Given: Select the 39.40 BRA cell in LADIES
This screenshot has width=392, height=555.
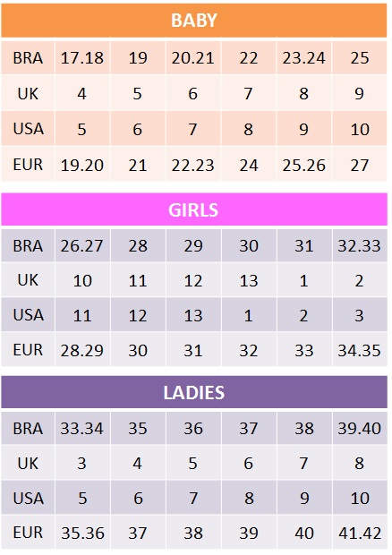Looking at the screenshot, I should point(360,428).
